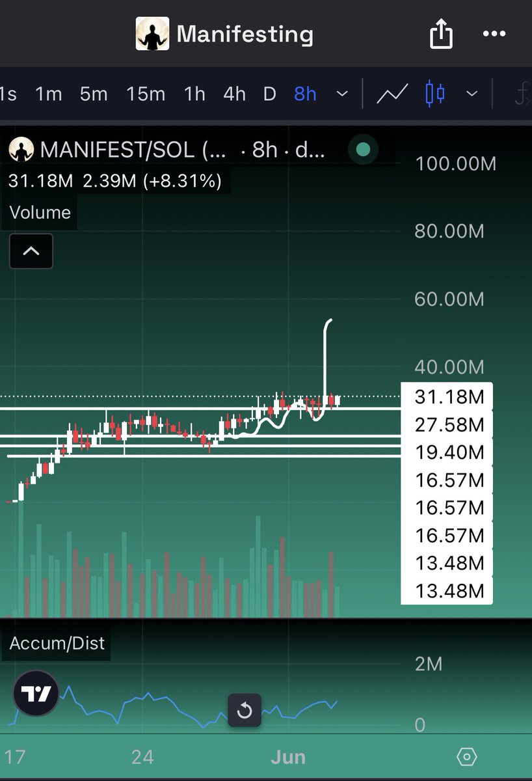Viewport: 532px width, 781px height.
Task: Tap the 60.00M price axis value
Action: pos(449,299)
